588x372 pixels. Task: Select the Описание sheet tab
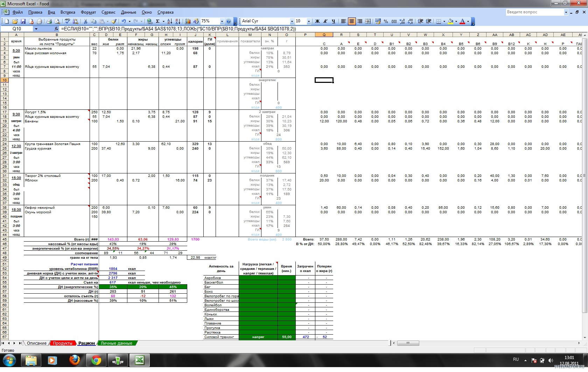coord(37,343)
